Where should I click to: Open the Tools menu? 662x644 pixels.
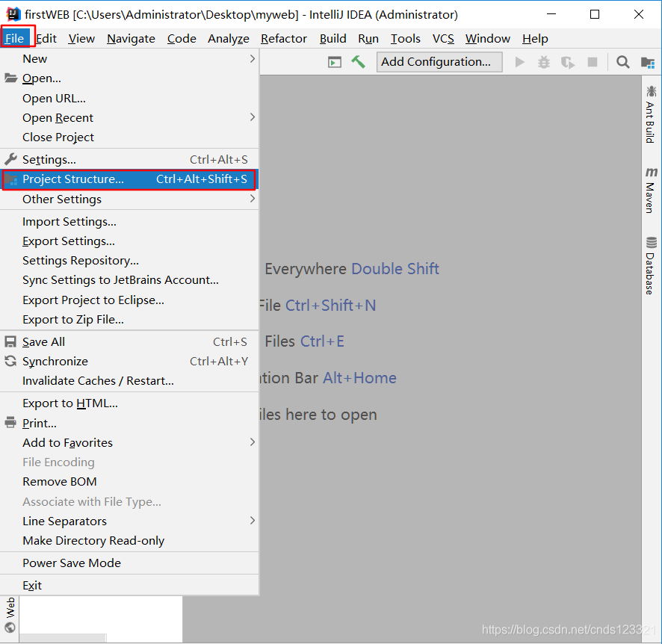click(405, 38)
